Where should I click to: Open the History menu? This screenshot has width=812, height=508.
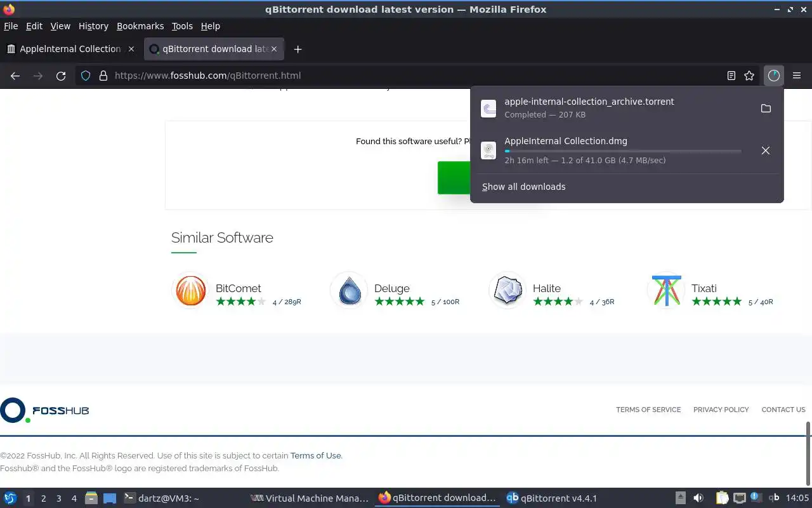coord(93,26)
